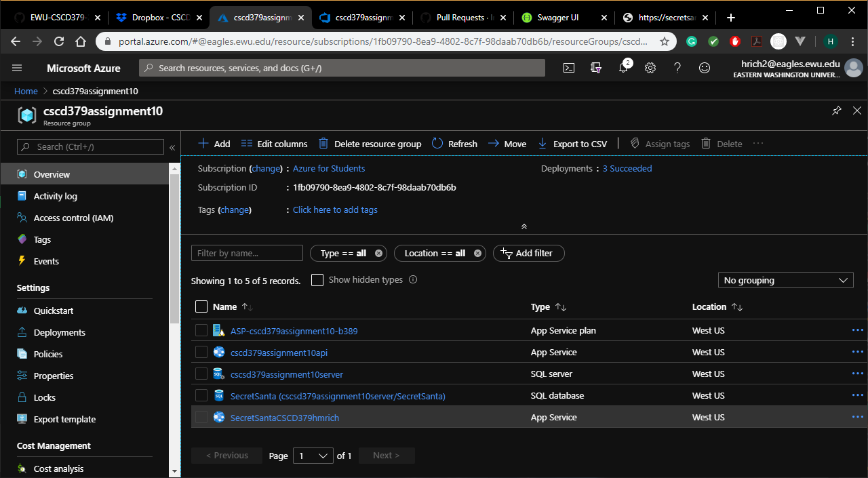Image resolution: width=868 pixels, height=478 pixels.
Task: Open the Azure portal hamburger menu
Action: point(17,68)
